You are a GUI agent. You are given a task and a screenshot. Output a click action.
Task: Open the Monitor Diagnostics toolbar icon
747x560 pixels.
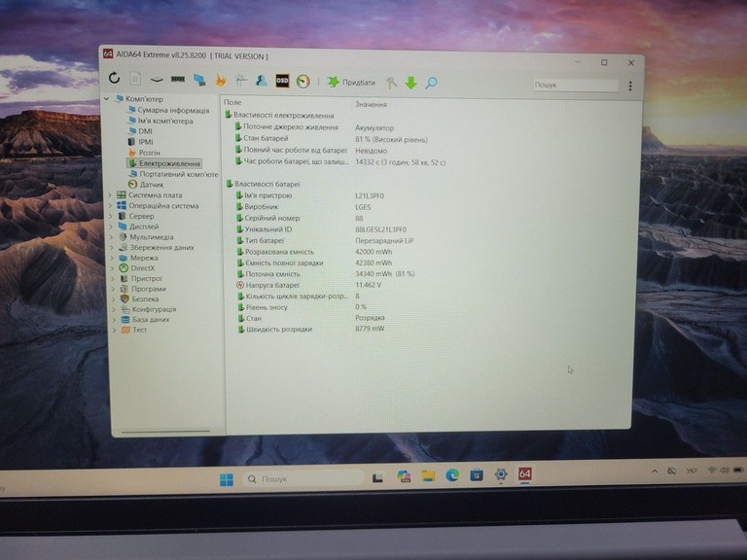tap(199, 80)
